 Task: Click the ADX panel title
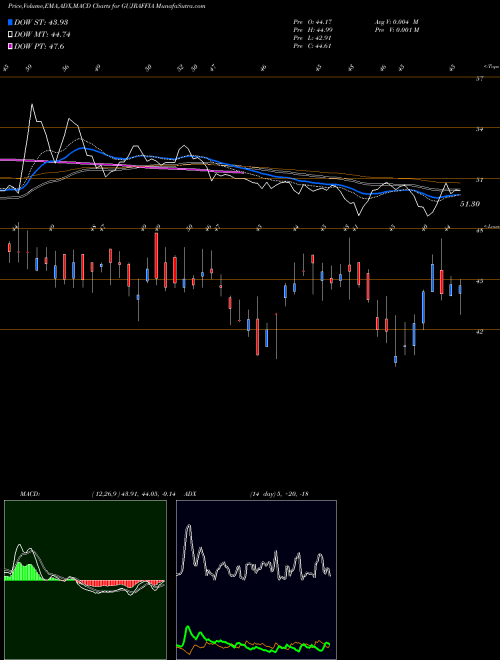(x=190, y=494)
